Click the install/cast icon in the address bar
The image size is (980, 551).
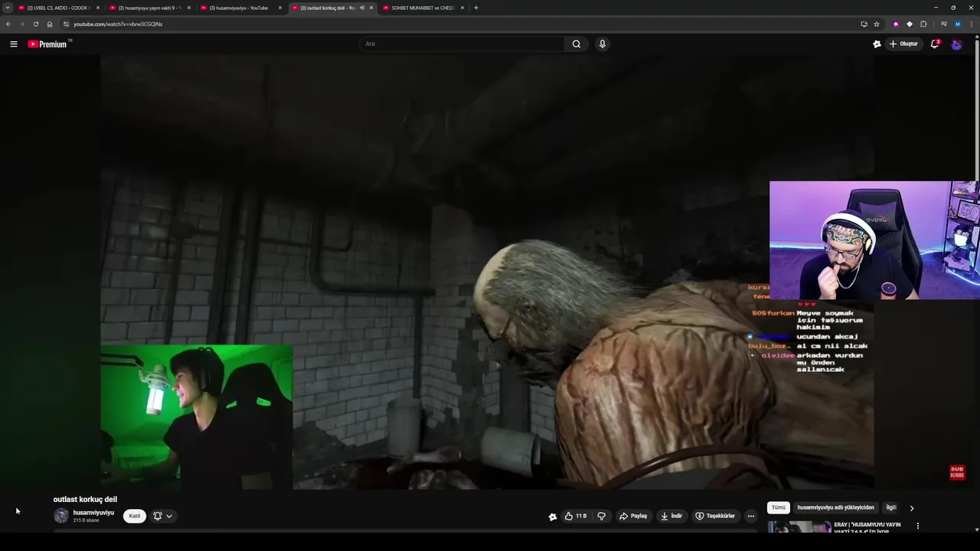pyautogui.click(x=864, y=24)
